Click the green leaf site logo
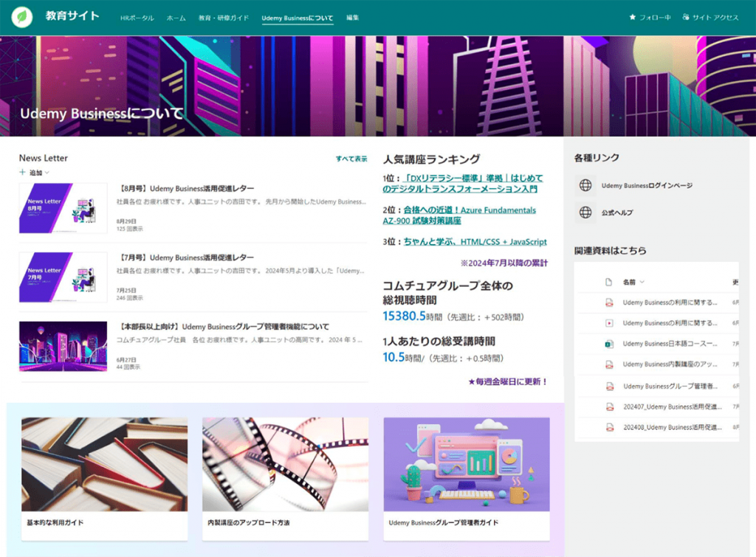The width and height of the screenshot is (756, 557). pos(22,17)
